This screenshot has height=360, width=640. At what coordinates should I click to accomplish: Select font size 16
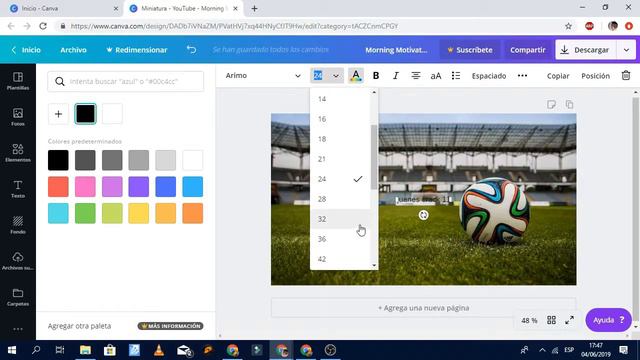point(340,119)
